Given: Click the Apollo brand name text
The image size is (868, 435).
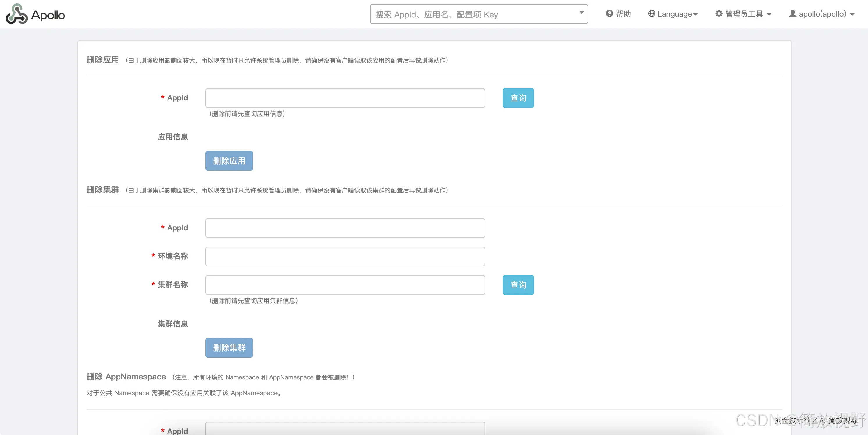Looking at the screenshot, I should coord(48,15).
